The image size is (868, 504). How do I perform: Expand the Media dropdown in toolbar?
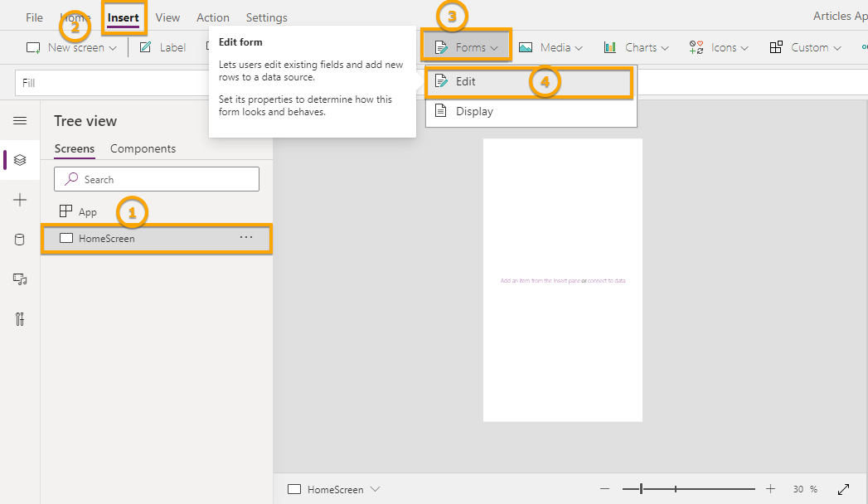(x=550, y=47)
